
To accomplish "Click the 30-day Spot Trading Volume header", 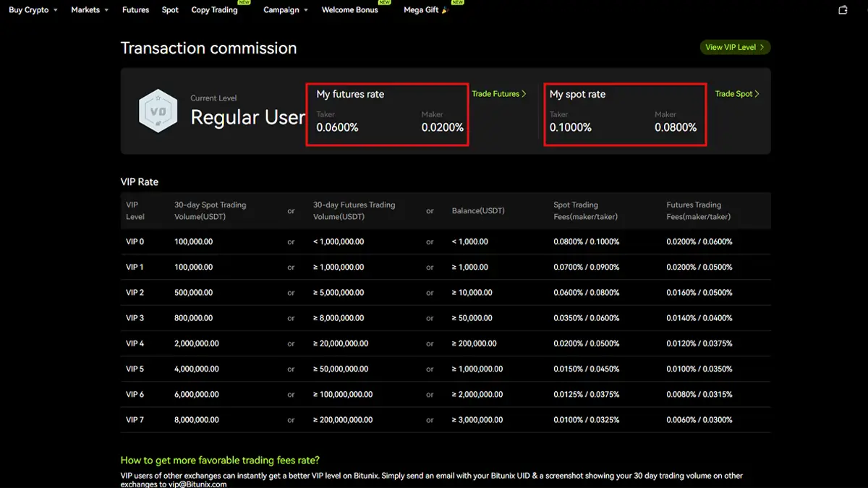I will pyautogui.click(x=210, y=210).
